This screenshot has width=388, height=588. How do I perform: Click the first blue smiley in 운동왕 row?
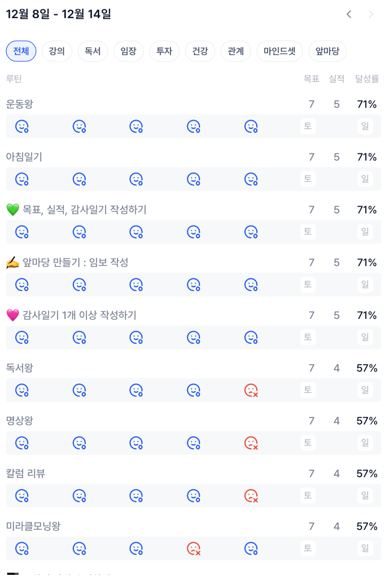22,127
